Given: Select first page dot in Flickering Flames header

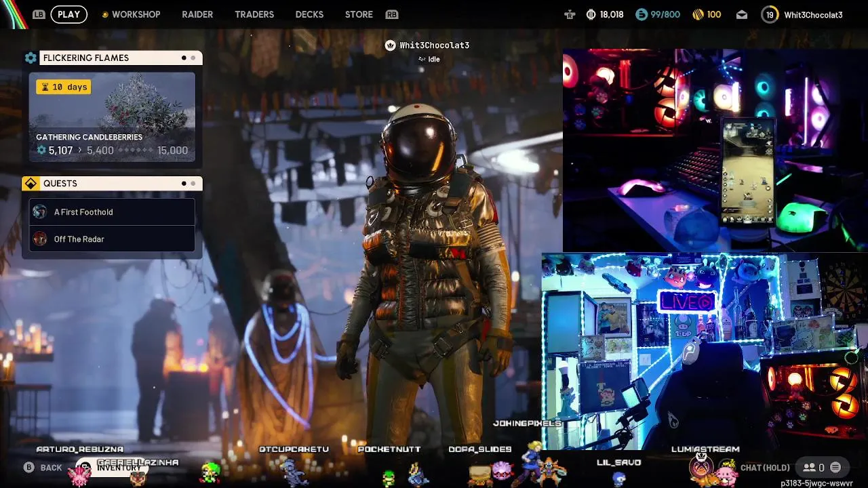Looking at the screenshot, I should (x=184, y=58).
